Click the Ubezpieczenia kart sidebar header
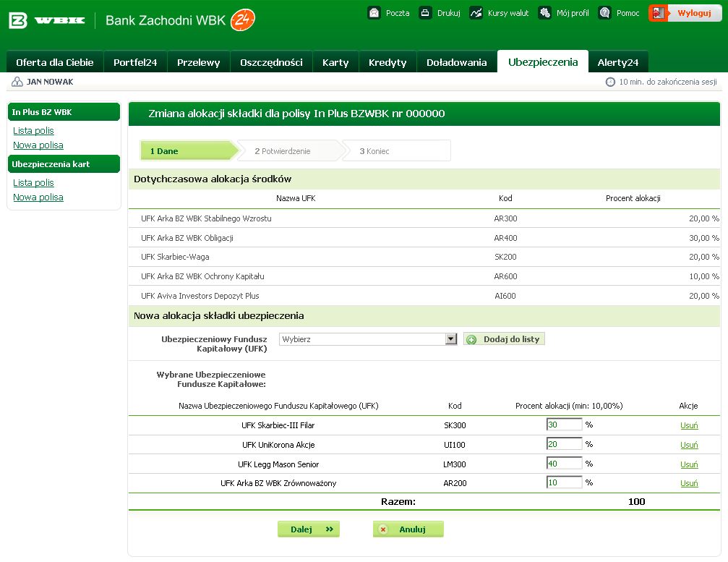Viewport: 728px width, 562px height. click(64, 164)
